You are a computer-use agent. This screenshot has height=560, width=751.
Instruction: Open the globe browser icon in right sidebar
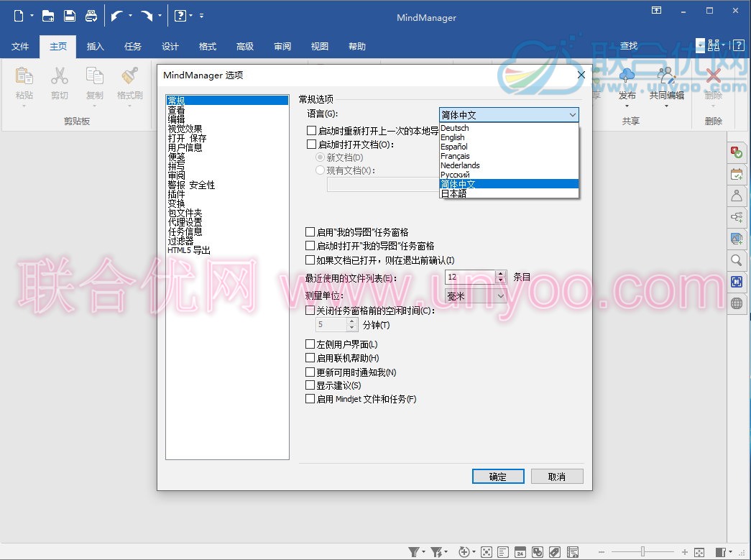click(x=737, y=303)
